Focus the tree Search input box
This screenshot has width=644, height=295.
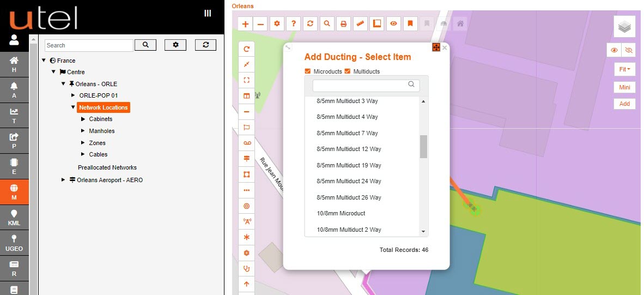pyautogui.click(x=89, y=45)
